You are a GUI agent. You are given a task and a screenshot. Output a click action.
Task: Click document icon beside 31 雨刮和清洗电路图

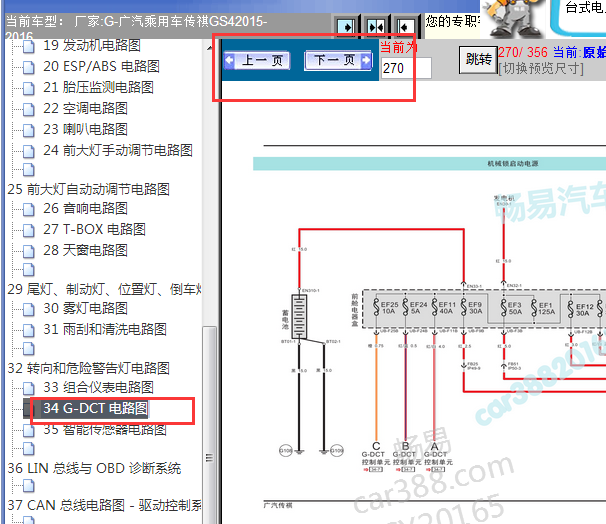point(28,330)
